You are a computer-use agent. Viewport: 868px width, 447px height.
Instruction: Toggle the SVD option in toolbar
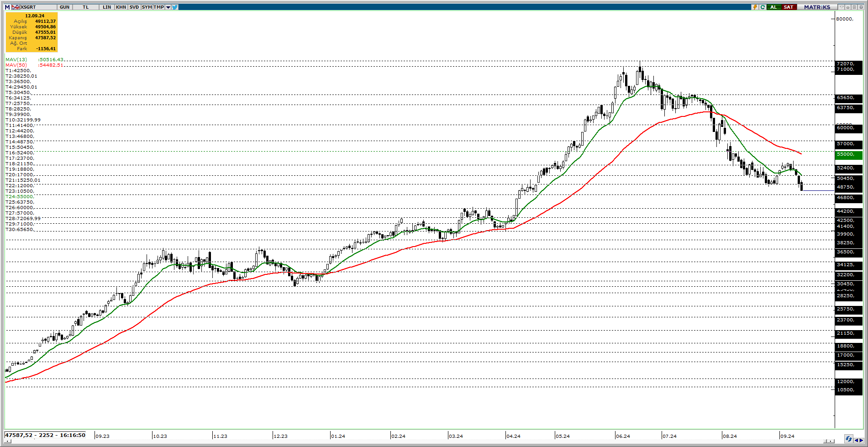click(134, 7)
